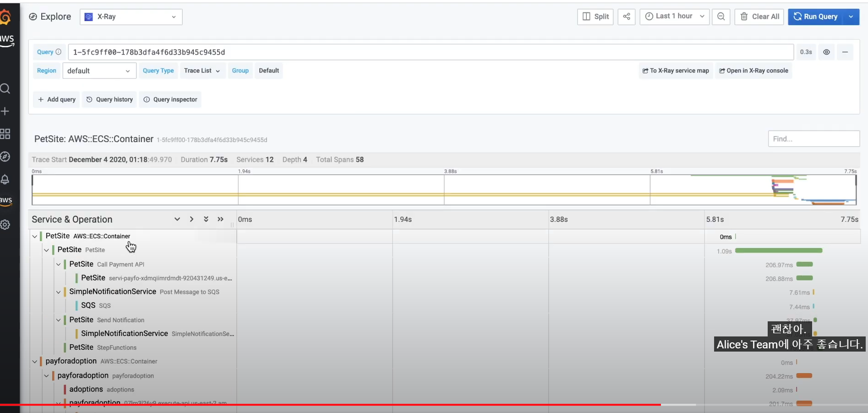
Task: Collapse SimpleNotificationService Post Message to SQS
Action: click(x=59, y=292)
